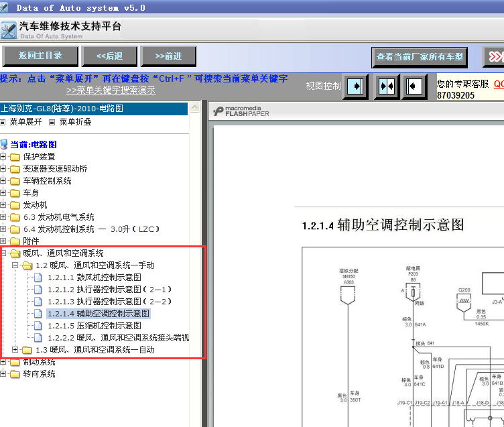Click the 当前:电路图 computer icon
Viewport: 504px width, 427px height.
[4, 144]
